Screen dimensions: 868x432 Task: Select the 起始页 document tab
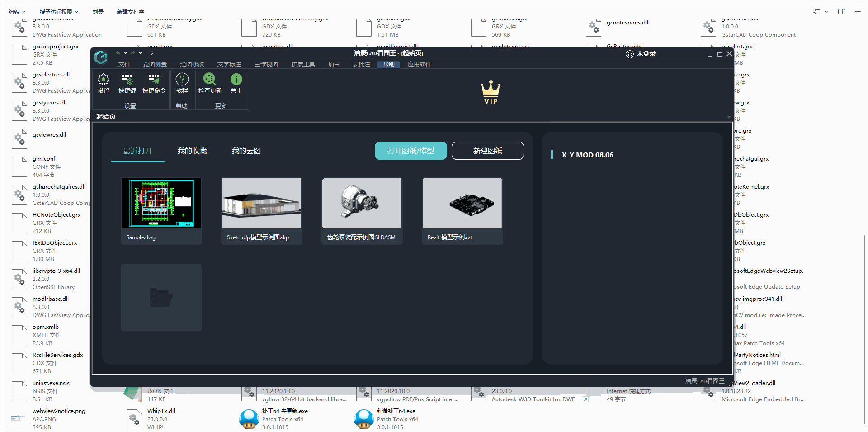click(106, 116)
